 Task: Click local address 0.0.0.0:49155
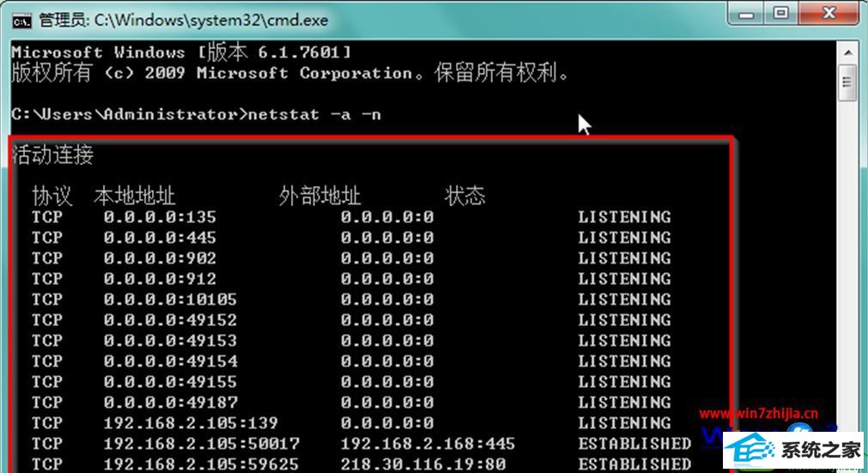[171, 382]
